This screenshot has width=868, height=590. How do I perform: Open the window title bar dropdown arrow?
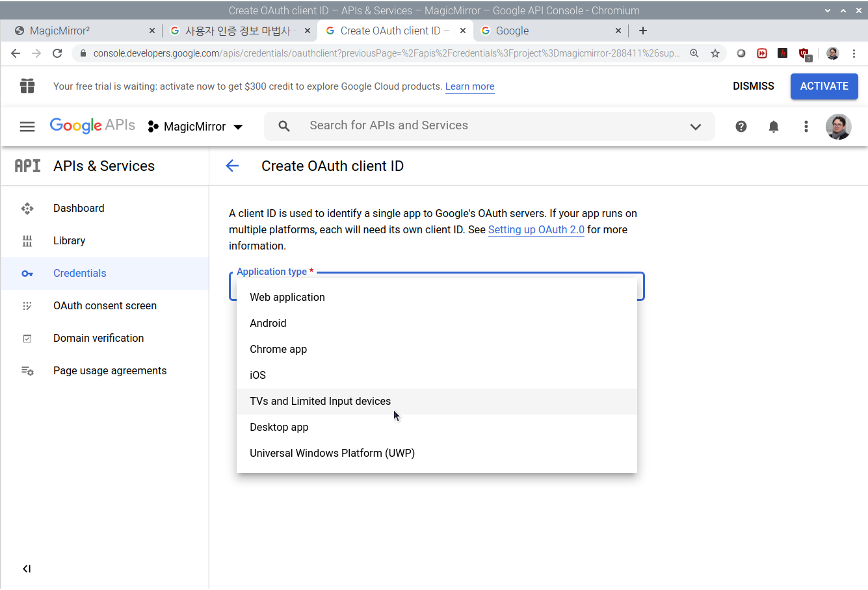point(827,10)
